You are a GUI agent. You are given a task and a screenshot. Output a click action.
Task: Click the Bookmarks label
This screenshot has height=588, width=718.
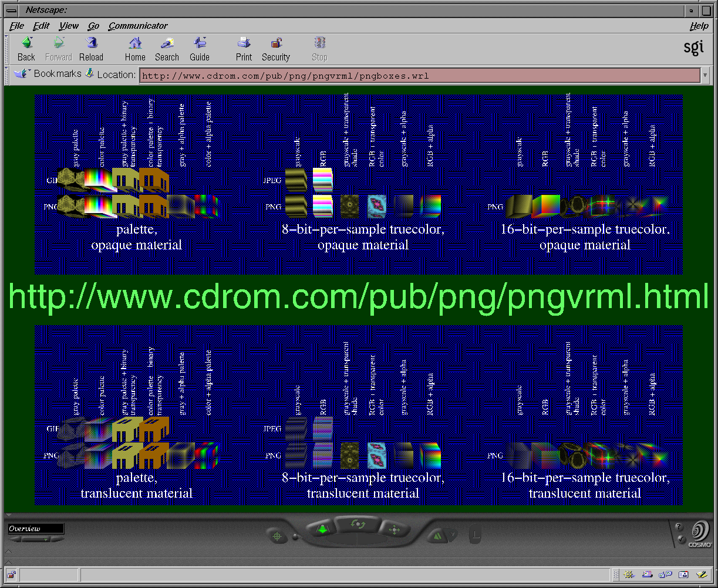click(58, 73)
